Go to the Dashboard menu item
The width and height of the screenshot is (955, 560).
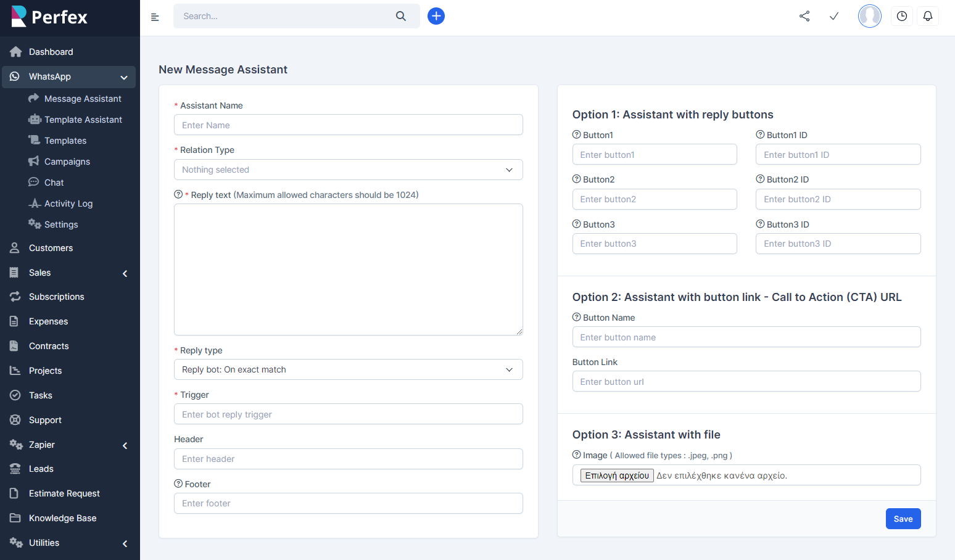51,52
